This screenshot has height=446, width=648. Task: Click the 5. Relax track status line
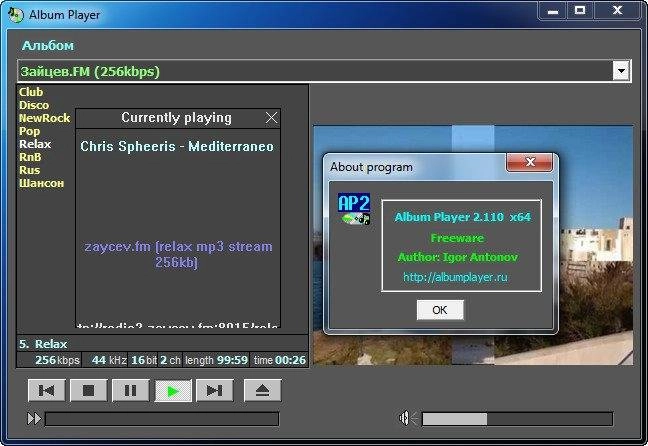pos(43,344)
